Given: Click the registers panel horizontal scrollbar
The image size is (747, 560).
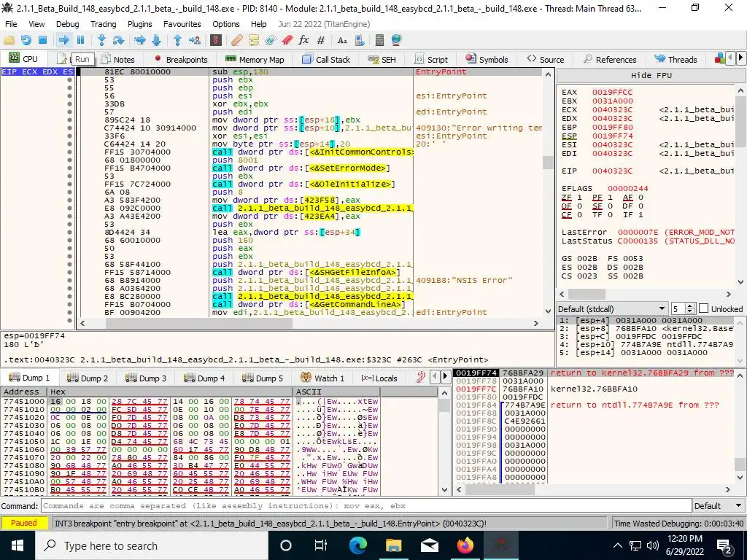Looking at the screenshot, I should pos(645,295).
